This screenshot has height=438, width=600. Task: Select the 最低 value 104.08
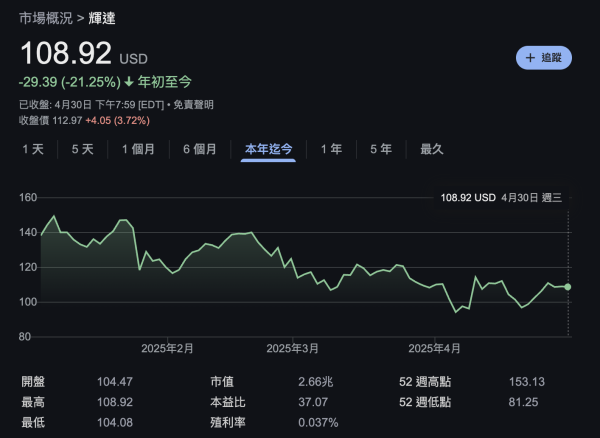(115, 423)
